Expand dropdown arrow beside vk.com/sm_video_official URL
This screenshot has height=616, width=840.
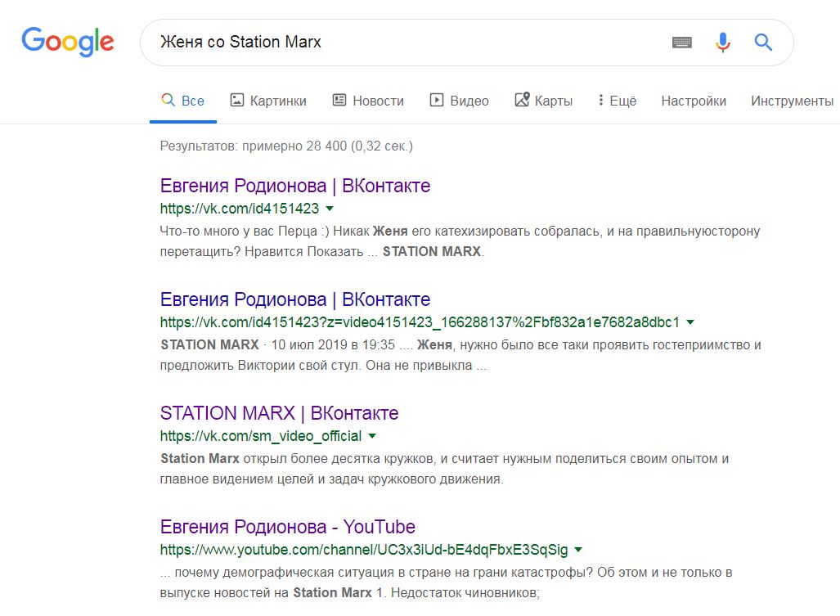click(372, 436)
